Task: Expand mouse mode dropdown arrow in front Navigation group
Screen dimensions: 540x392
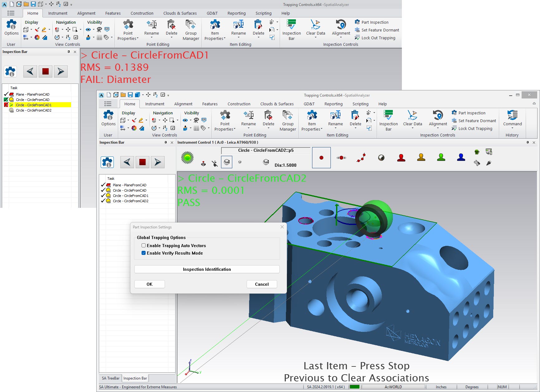Action: point(159,120)
